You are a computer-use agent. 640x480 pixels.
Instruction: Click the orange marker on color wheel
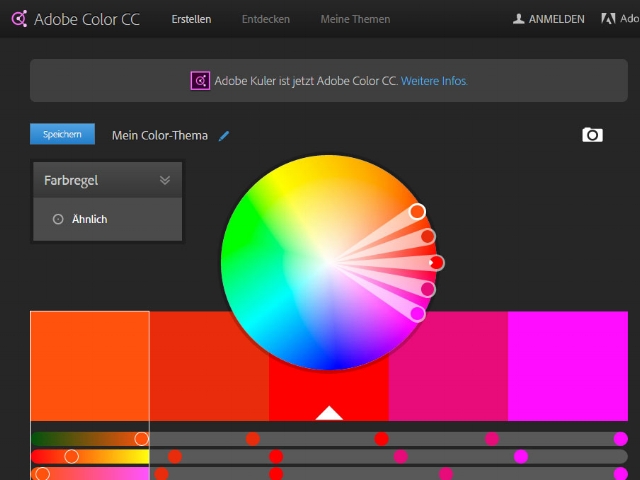pyautogui.click(x=417, y=211)
